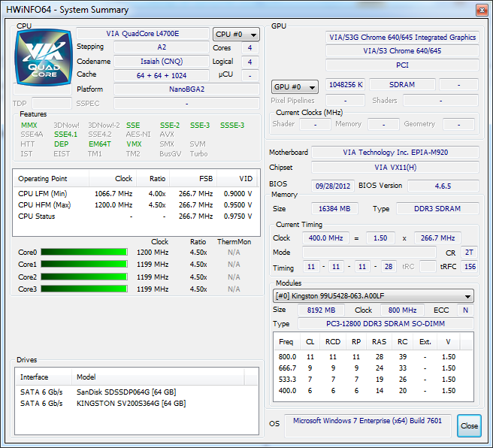Click the stepping field A2

162,47
